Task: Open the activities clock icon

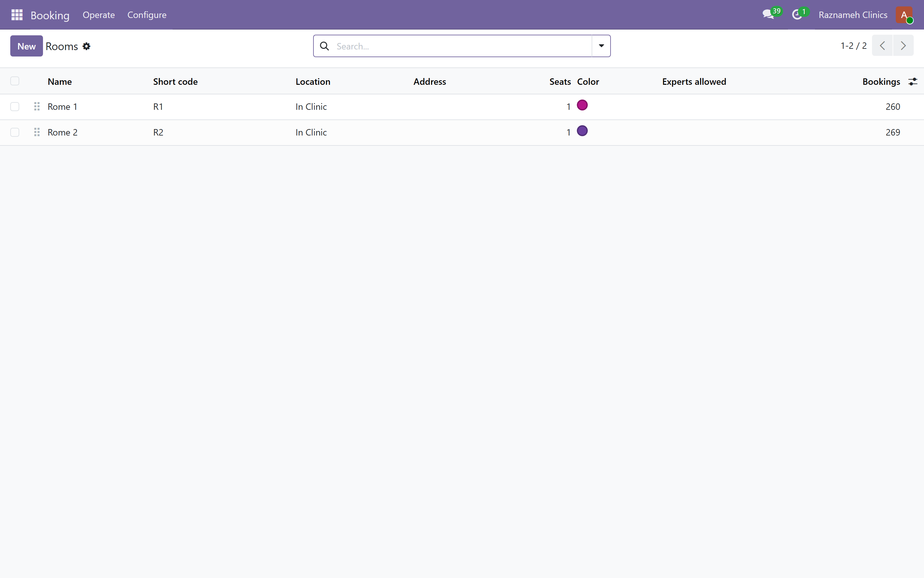Action: pos(797,15)
